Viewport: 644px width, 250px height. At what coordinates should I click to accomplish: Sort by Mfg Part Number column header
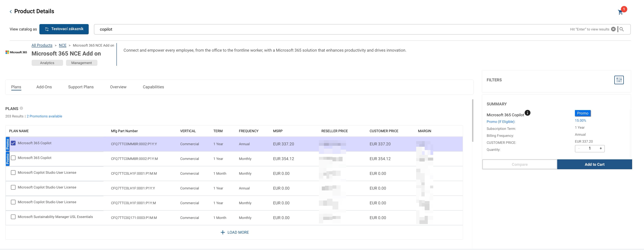pos(124,131)
